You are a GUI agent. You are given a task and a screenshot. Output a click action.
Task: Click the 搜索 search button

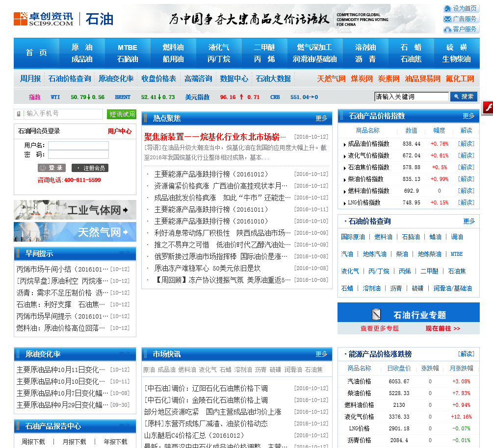point(464,97)
